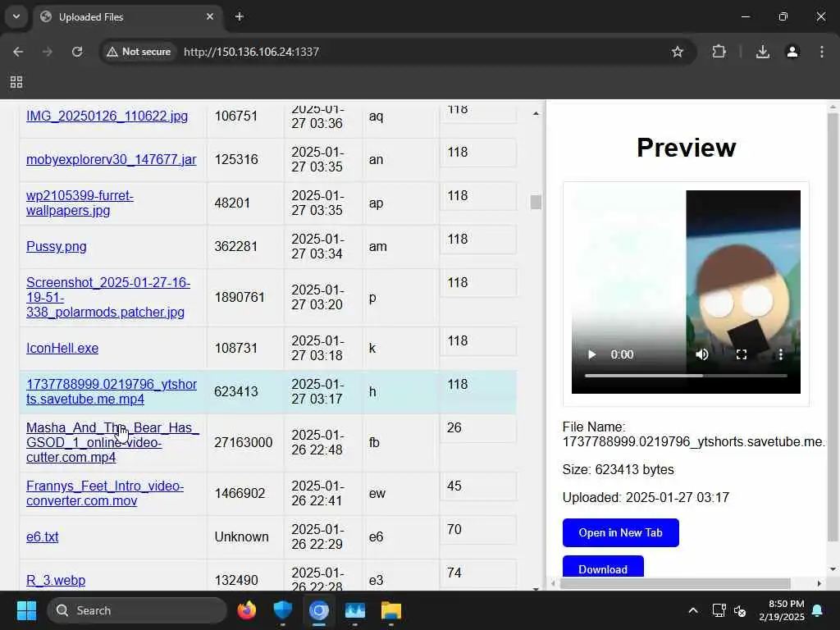Viewport: 840px width, 630px height.
Task: Launch Firefox from the taskbar
Action: (x=247, y=610)
